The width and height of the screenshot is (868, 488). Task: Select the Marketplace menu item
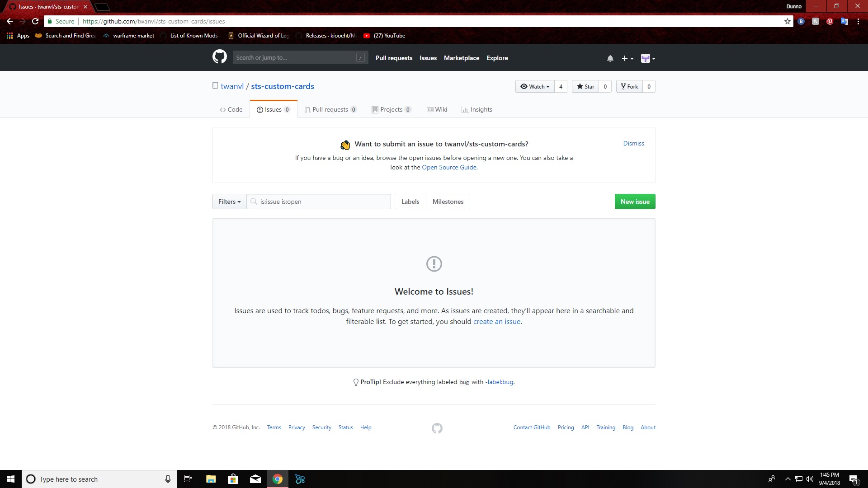click(x=462, y=58)
